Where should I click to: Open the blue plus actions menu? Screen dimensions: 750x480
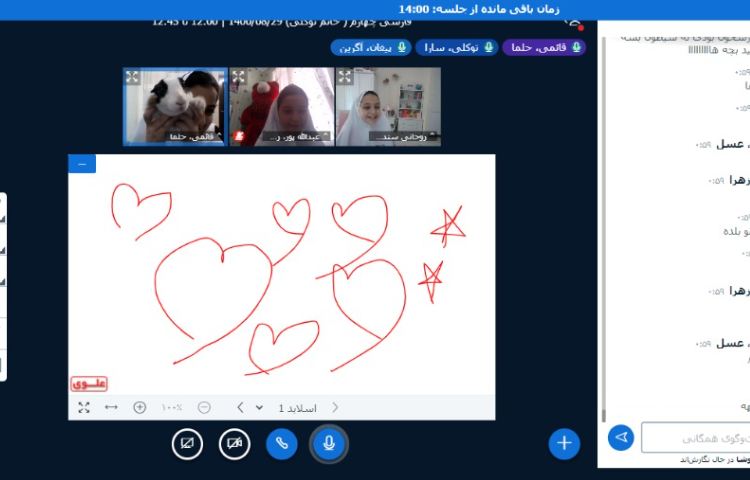(x=564, y=442)
